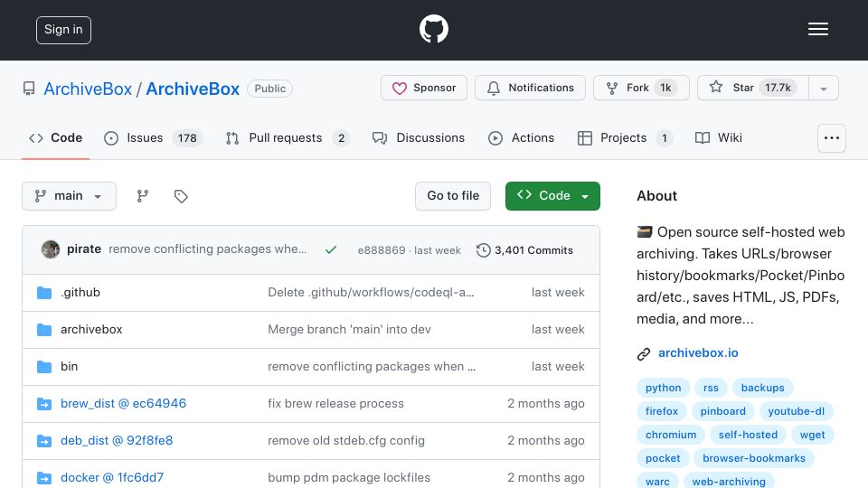Select the wget topic tag
Viewport: 868px width, 488px height.
click(x=812, y=435)
